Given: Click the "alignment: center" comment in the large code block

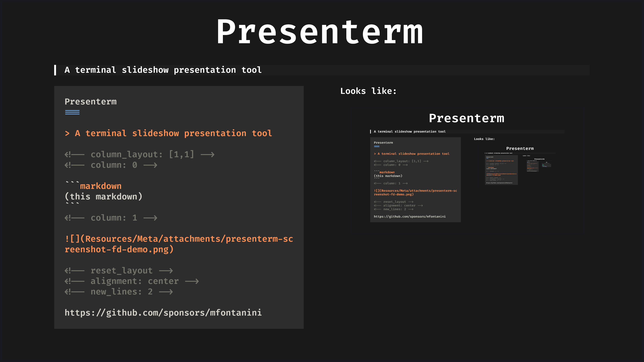Looking at the screenshot, I should (132, 281).
